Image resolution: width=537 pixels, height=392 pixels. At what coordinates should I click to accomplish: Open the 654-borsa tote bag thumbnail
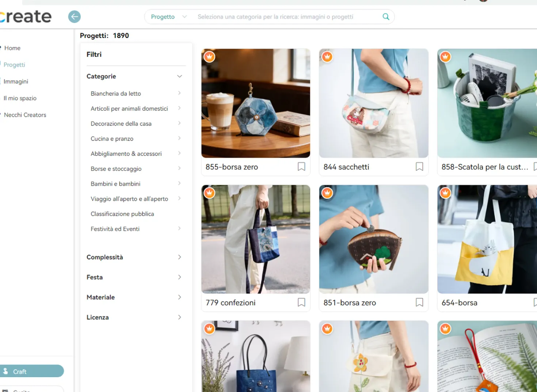point(487,239)
